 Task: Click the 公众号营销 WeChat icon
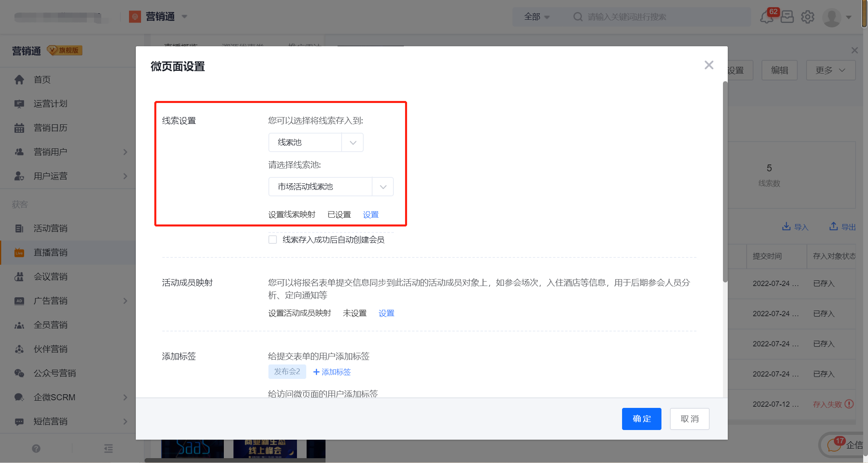[x=19, y=373]
